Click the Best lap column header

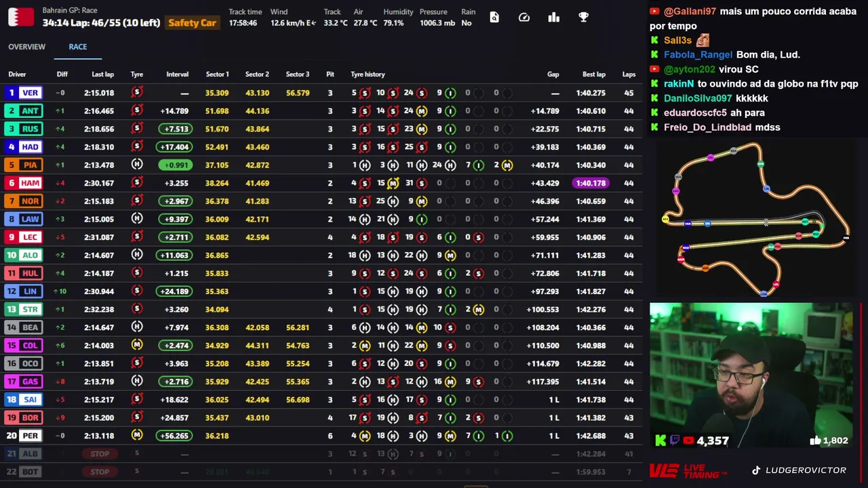pyautogui.click(x=594, y=75)
